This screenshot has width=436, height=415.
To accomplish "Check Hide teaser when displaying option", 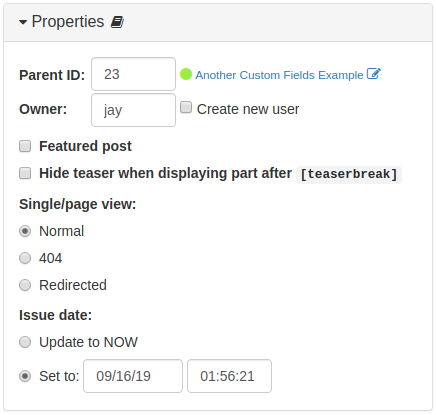I will coord(25,173).
